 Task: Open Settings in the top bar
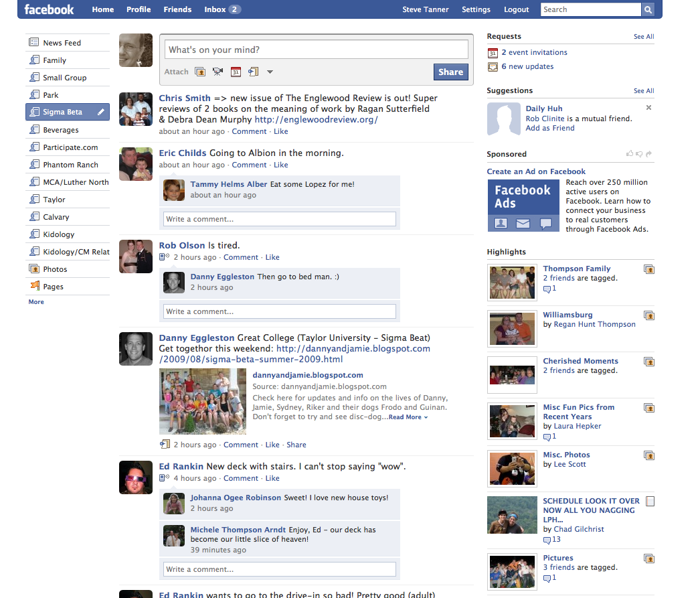point(476,9)
